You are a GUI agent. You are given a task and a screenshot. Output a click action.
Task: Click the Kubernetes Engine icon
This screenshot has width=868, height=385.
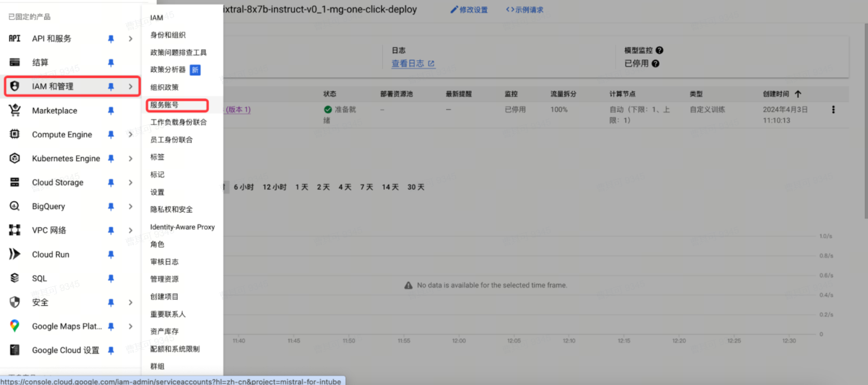click(x=15, y=158)
